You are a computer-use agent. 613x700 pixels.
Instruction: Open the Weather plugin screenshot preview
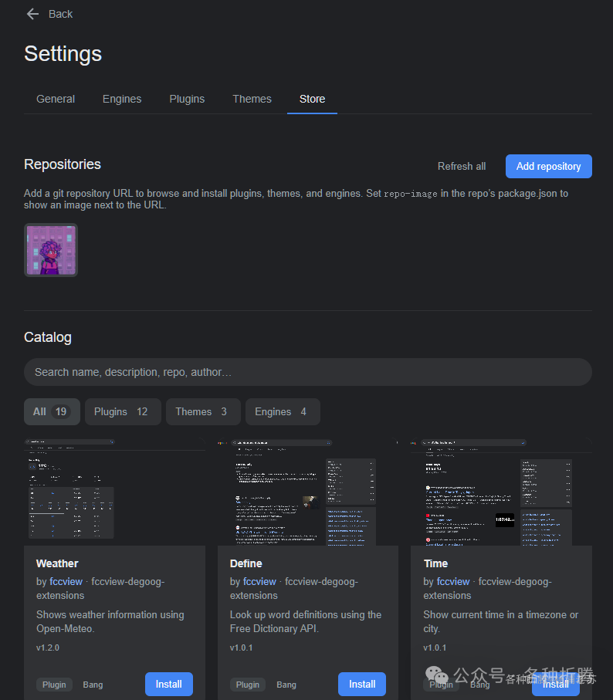114,492
